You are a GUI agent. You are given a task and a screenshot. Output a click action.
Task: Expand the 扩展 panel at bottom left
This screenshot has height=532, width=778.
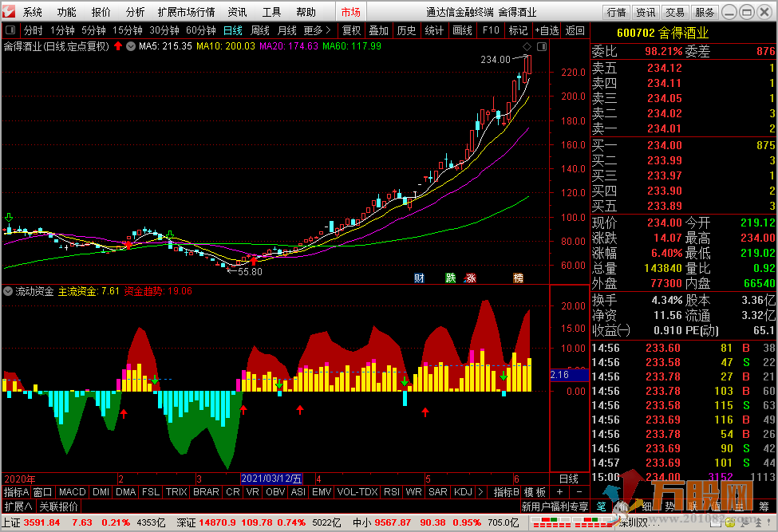[18, 506]
